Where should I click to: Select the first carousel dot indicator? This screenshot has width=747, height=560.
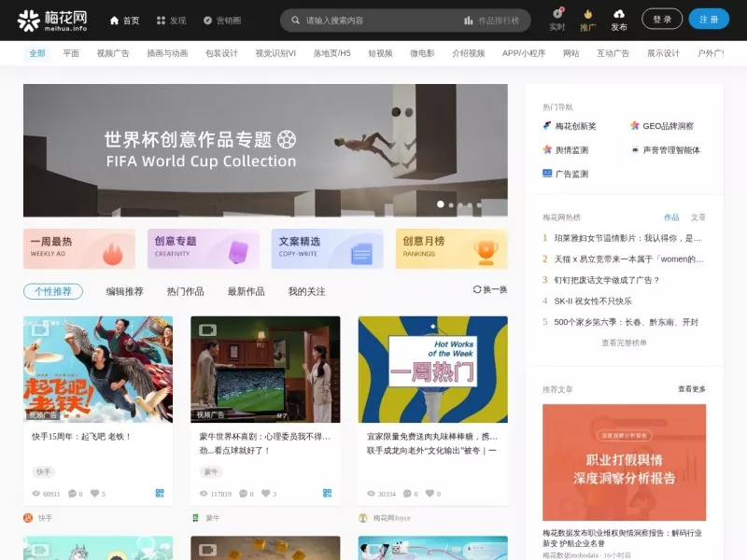click(441, 204)
